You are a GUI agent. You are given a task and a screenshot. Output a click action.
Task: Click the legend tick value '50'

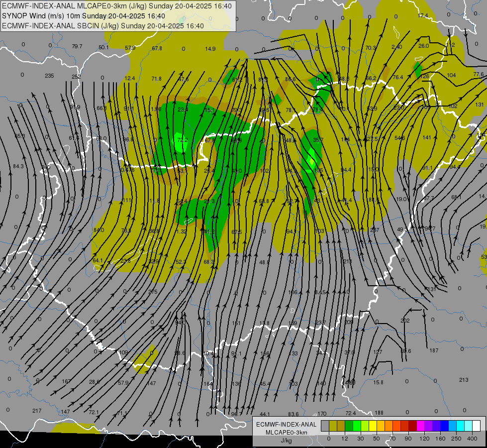pyautogui.click(x=376, y=439)
